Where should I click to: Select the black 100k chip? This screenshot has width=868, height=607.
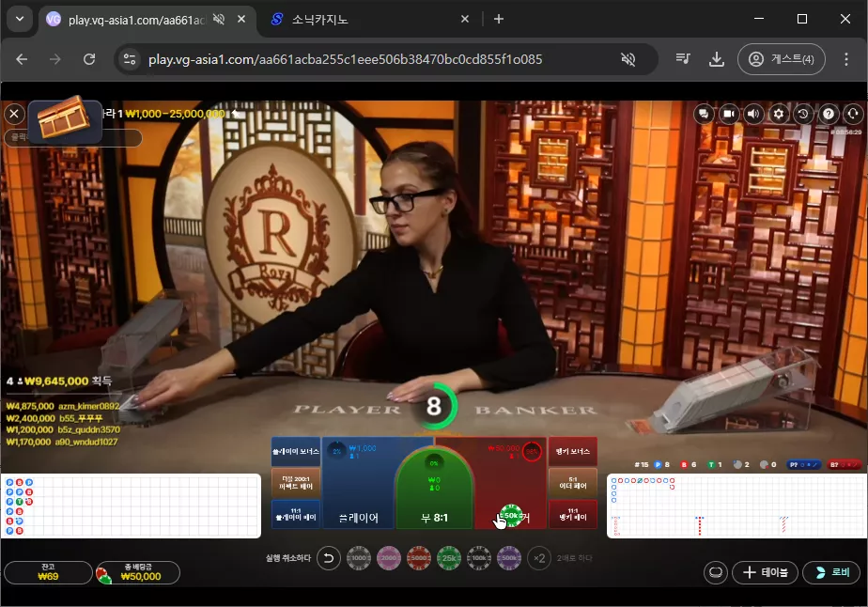(479, 558)
